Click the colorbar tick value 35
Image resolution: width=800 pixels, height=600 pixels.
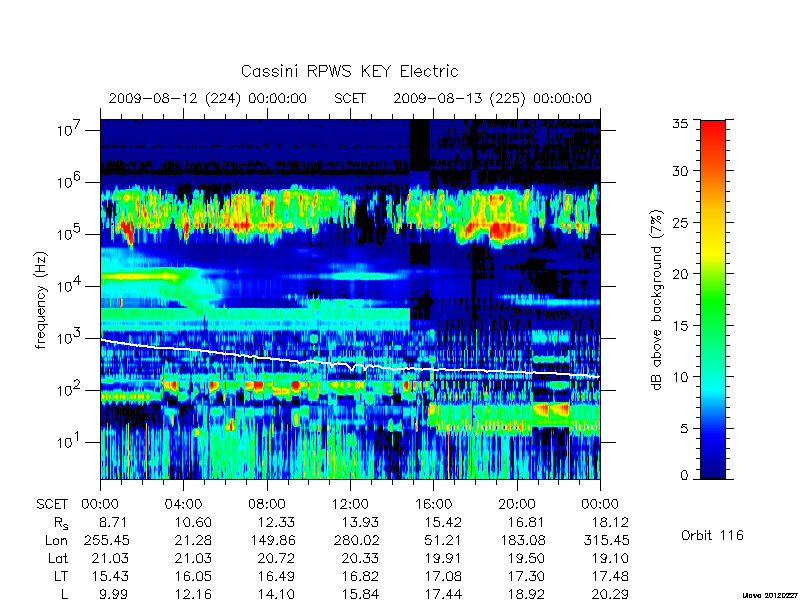click(681, 123)
